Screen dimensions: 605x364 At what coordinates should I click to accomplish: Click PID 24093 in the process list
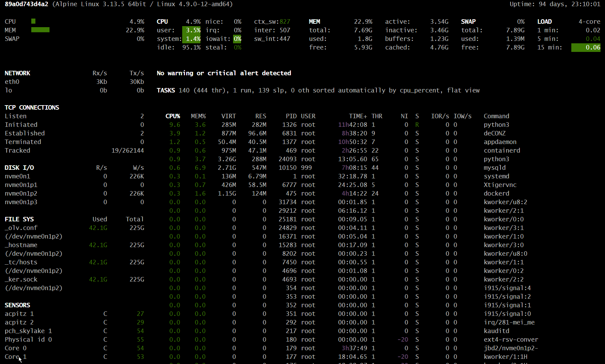pos(287,159)
